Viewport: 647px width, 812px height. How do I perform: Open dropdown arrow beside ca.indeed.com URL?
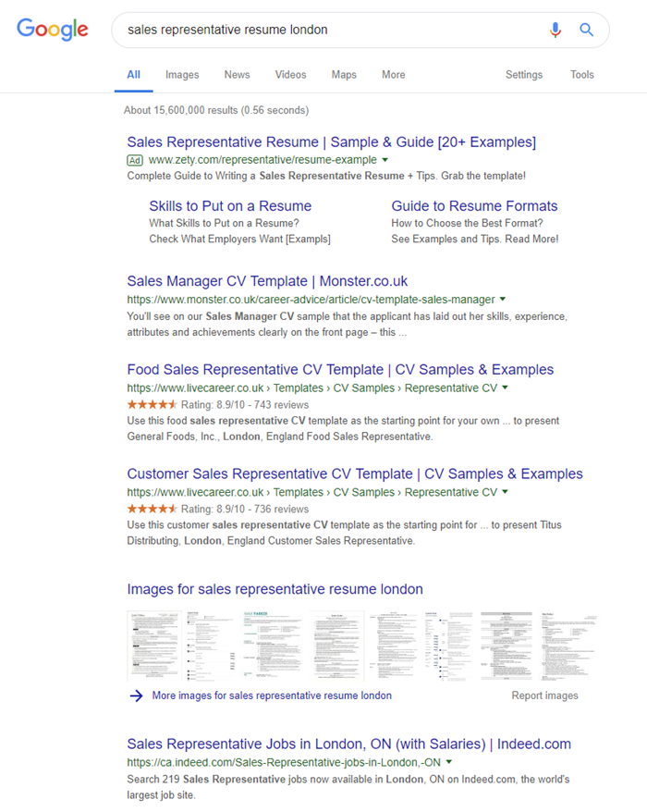coord(449,762)
